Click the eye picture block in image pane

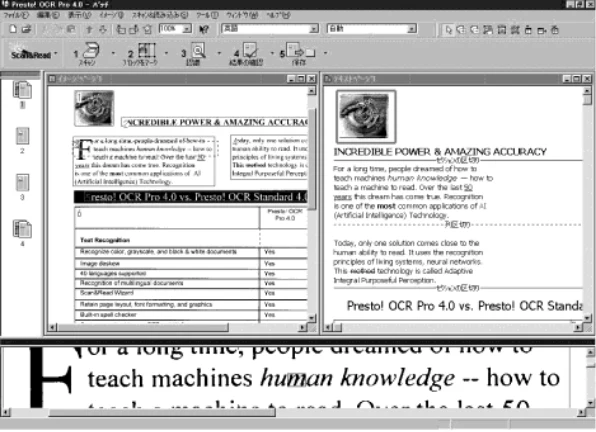(94, 108)
